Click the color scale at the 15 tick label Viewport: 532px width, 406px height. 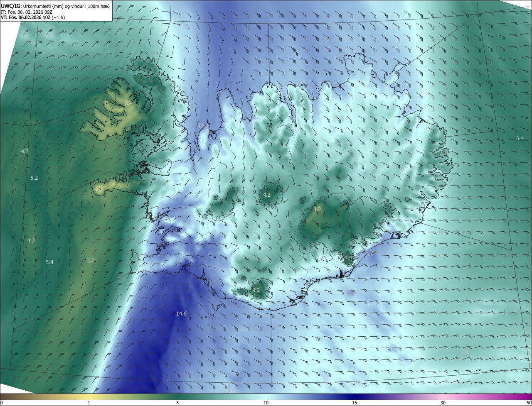click(355, 403)
